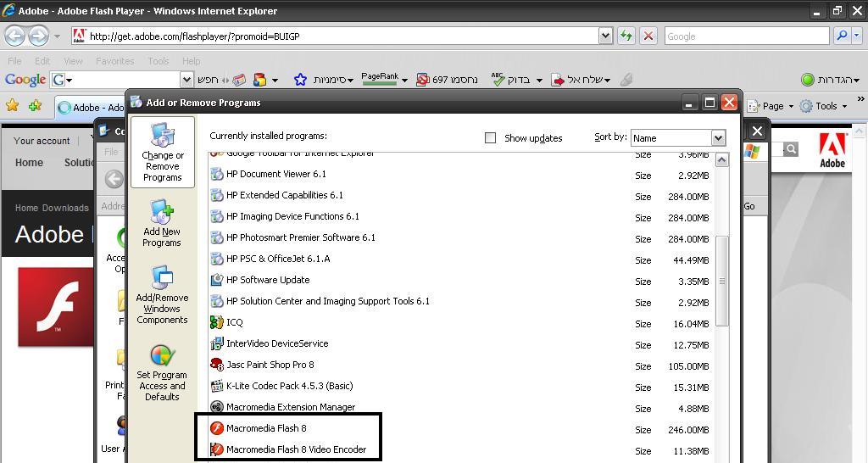Click the Google toolbar bookmarks star icon
The height and width of the screenshot is (463, 868).
click(300, 80)
